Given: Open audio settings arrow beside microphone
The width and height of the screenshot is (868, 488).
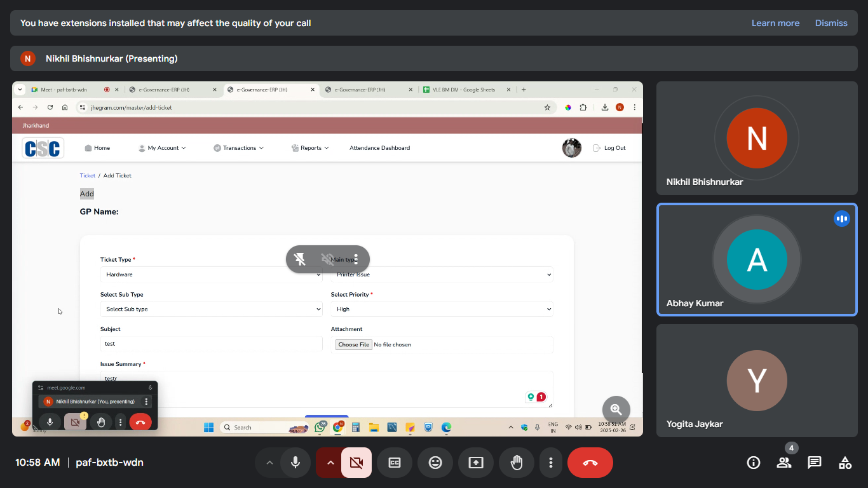Looking at the screenshot, I should (x=269, y=463).
